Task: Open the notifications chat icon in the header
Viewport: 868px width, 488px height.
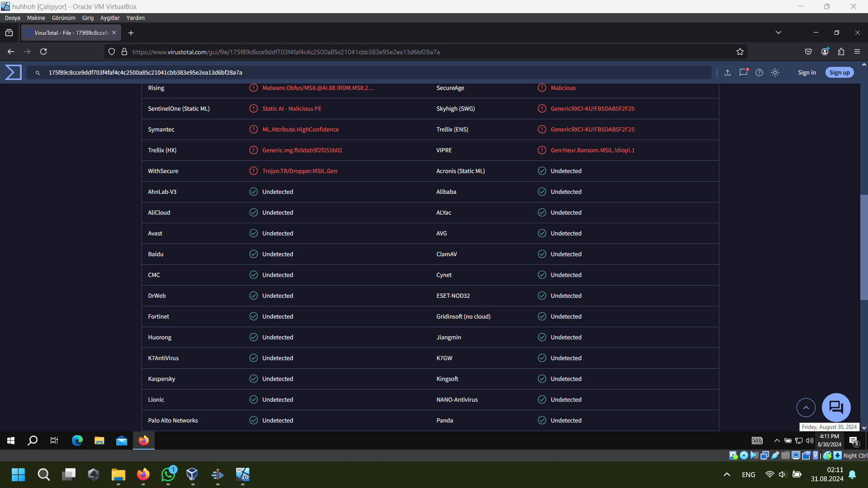Action: click(743, 72)
